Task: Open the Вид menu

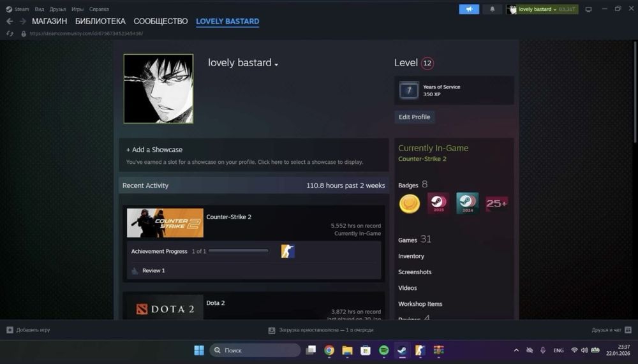Action: pyautogui.click(x=40, y=9)
